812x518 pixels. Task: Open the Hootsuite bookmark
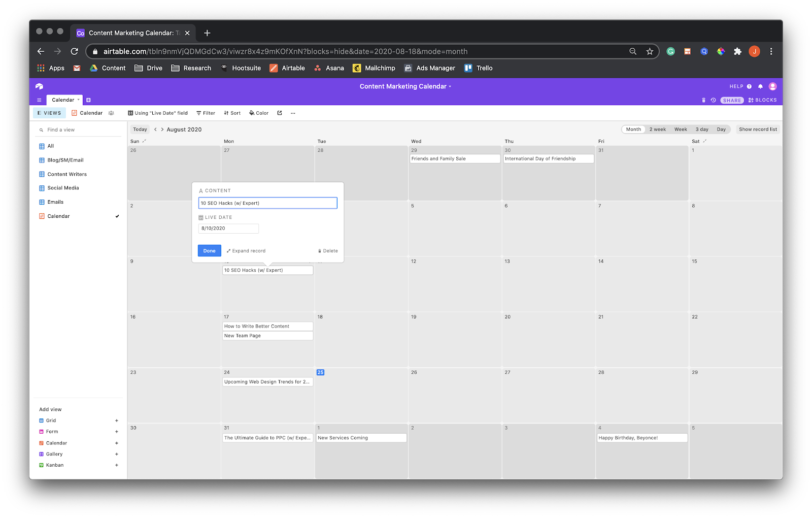point(241,68)
